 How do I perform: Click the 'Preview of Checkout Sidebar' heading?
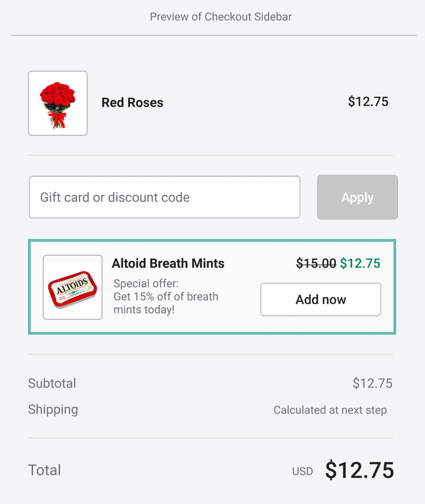coord(220,16)
